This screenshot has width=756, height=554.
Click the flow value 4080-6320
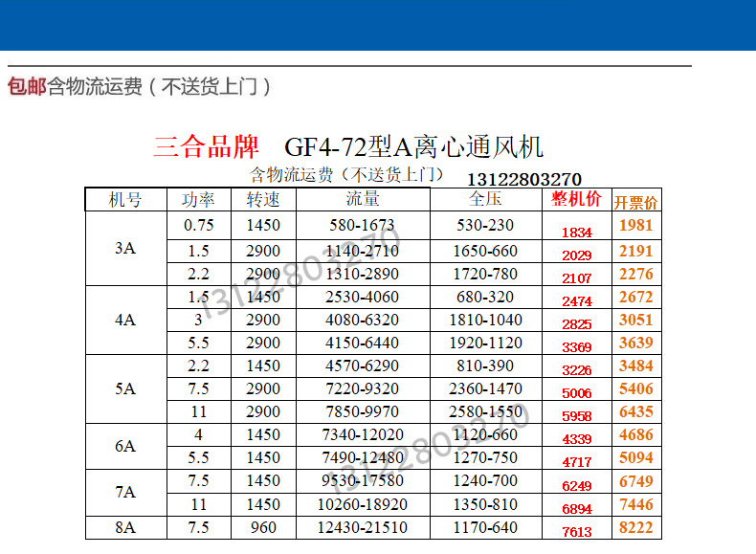pyautogui.click(x=362, y=320)
